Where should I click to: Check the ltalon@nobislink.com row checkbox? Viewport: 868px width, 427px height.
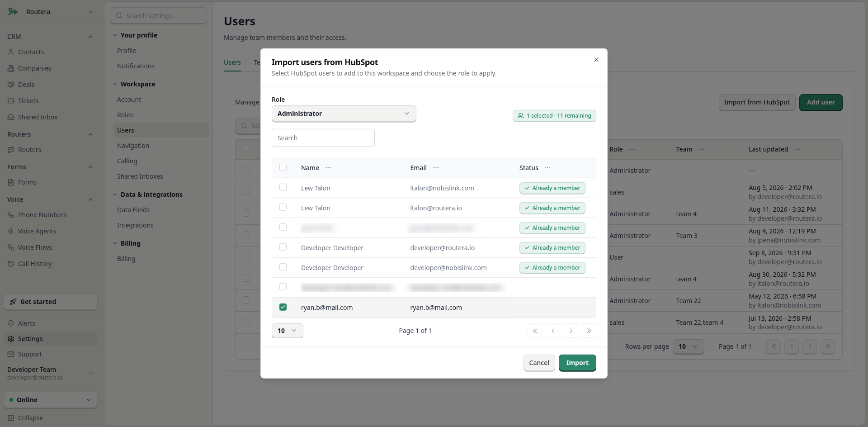(x=283, y=187)
